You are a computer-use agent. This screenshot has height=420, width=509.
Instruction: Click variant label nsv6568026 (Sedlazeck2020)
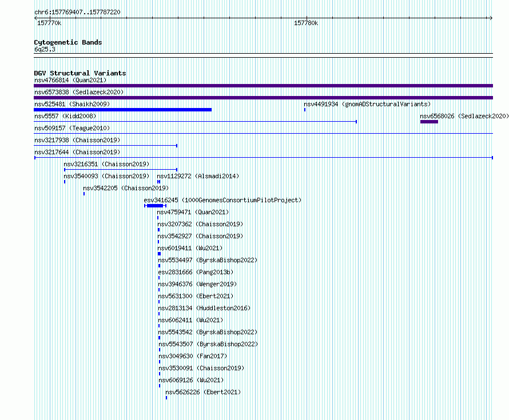coord(464,116)
